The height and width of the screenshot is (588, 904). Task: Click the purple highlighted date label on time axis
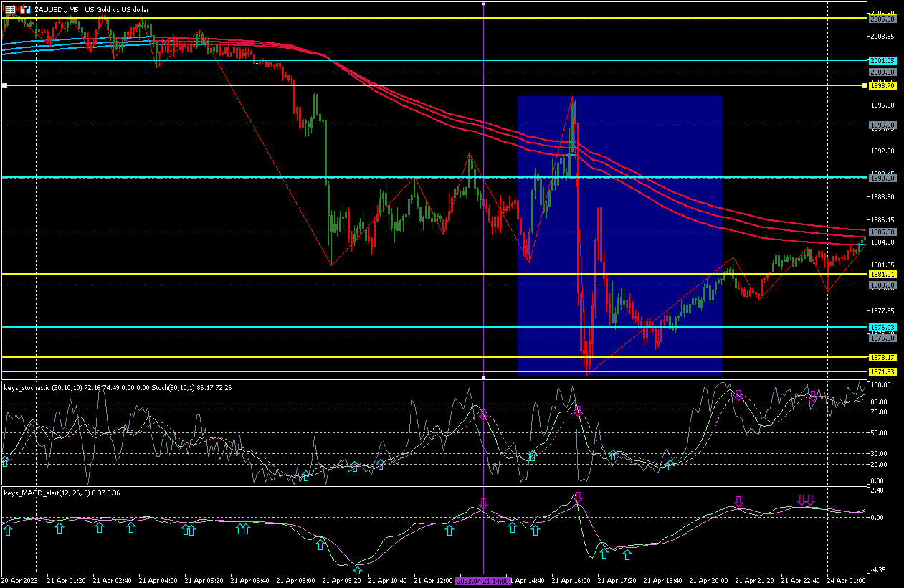tap(482, 579)
